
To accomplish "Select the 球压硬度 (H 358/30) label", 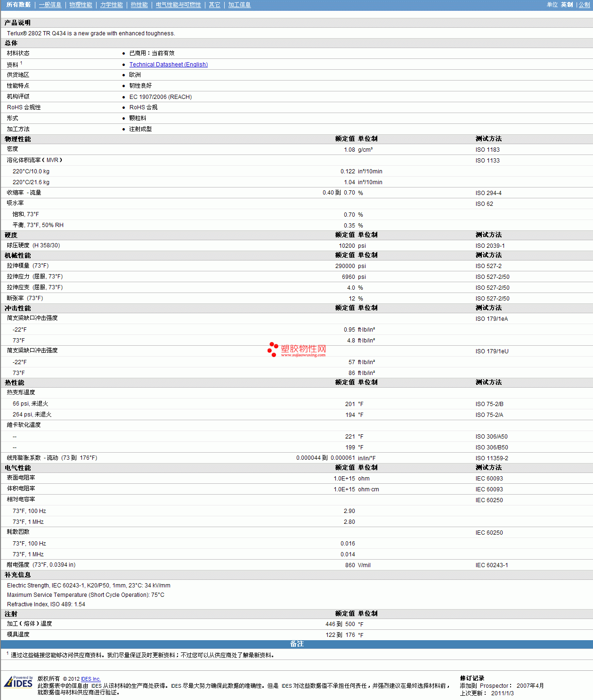I will [33, 245].
